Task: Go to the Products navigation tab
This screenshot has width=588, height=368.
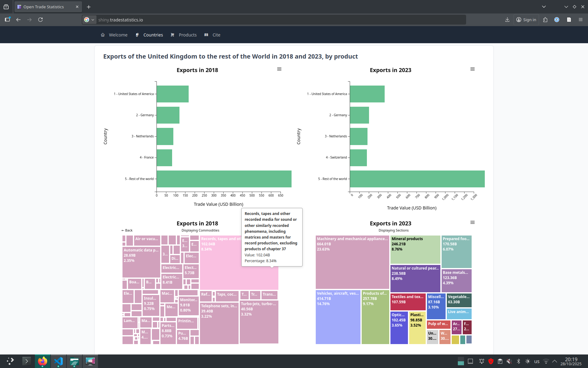Action: [187, 35]
